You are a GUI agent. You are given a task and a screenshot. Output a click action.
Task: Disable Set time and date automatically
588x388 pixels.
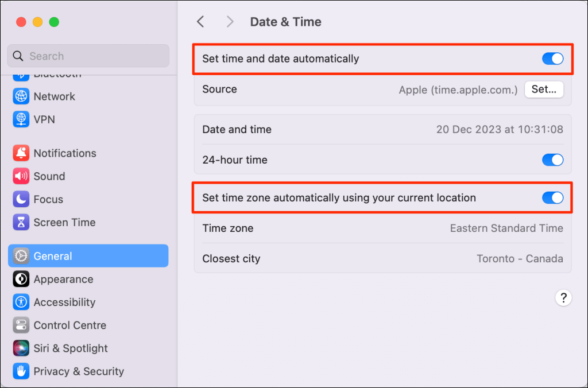coord(552,59)
